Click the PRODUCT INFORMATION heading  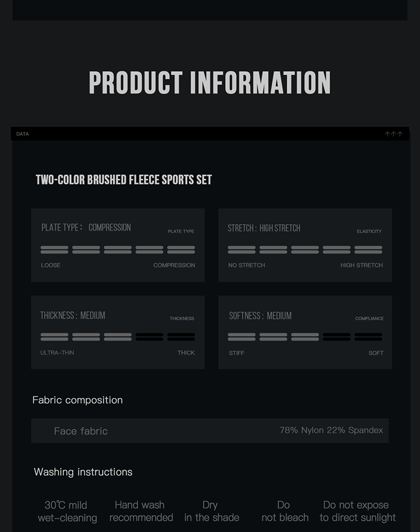coord(210,83)
